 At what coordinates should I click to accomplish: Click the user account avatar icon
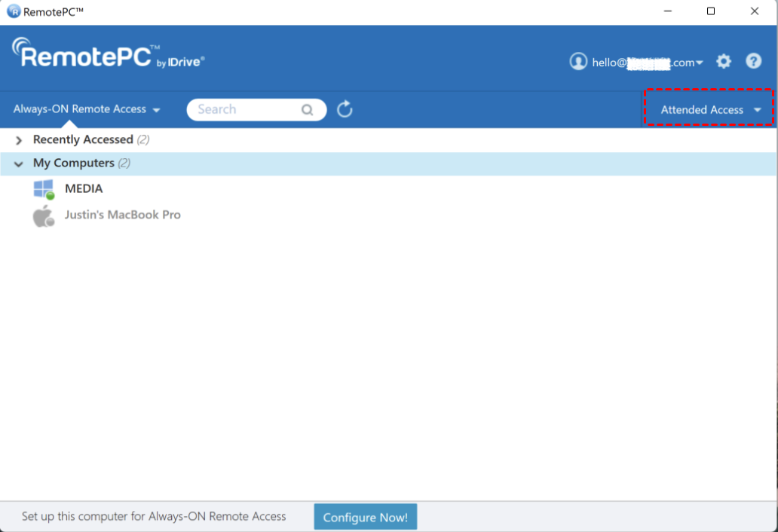click(x=578, y=62)
